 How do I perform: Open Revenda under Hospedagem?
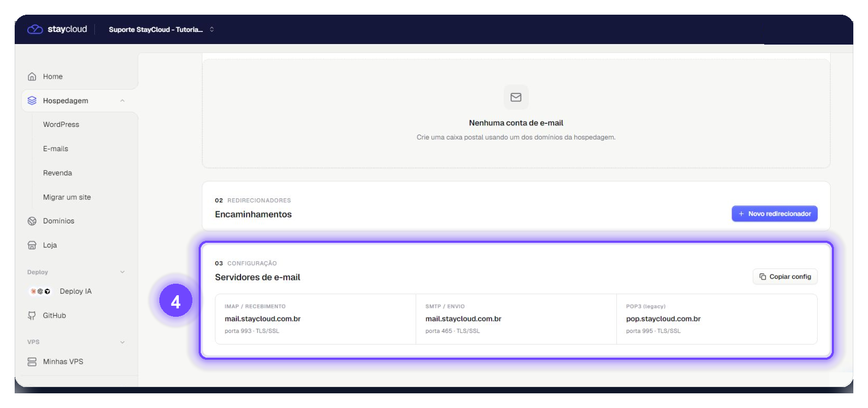pyautogui.click(x=58, y=173)
